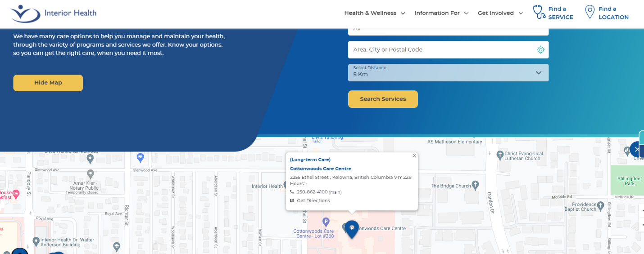644x254 pixels.
Task: Click the Dr. Walter Anderson Building pin
Action: tap(36, 241)
